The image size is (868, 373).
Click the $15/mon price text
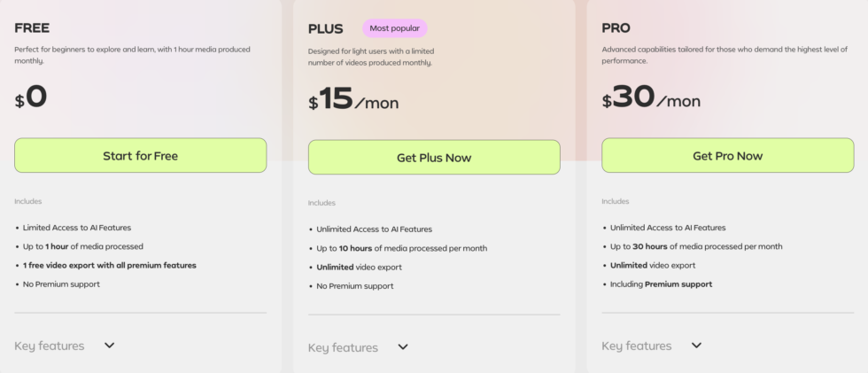(x=353, y=99)
